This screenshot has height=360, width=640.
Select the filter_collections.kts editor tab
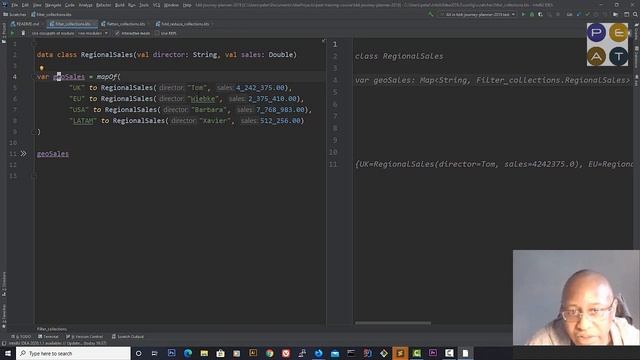coord(71,24)
